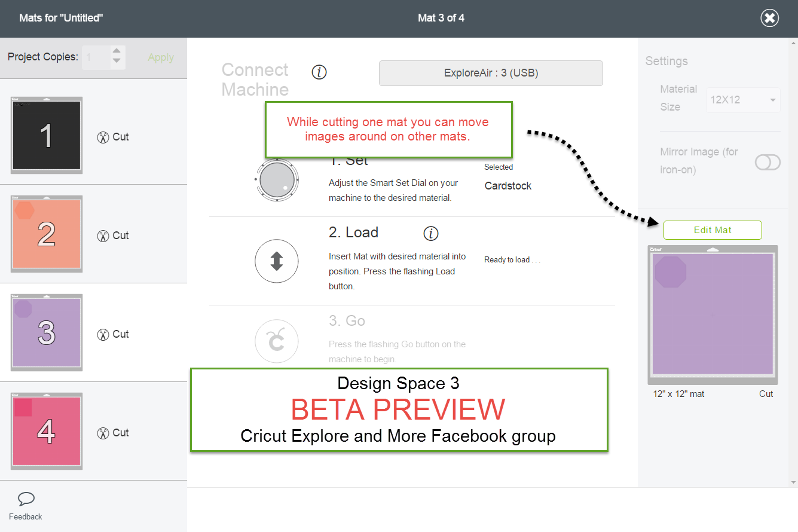Click the ExploreAir : 3 (USB) machine button
This screenshot has width=798, height=532.
(x=490, y=73)
